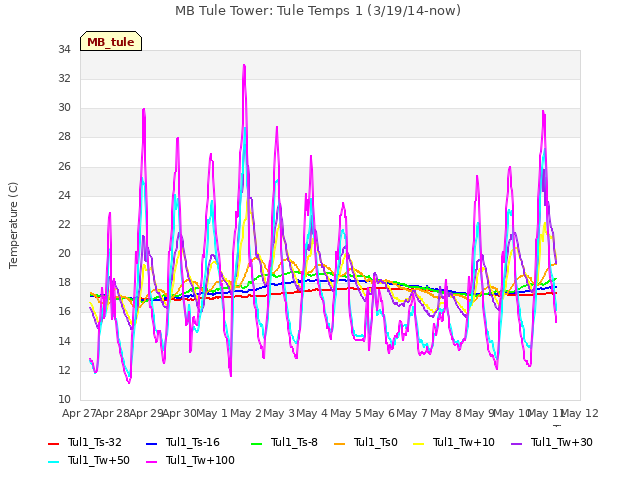Select the Tul1_Ts0 legend label
The image size is (640, 480).
click(x=376, y=442)
